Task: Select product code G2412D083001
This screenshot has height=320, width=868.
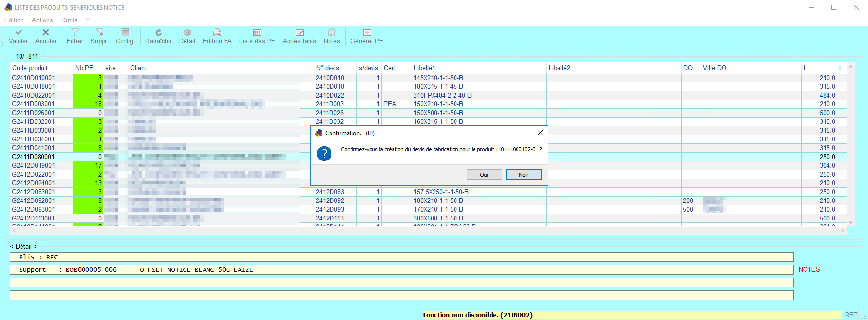Action: (34, 192)
